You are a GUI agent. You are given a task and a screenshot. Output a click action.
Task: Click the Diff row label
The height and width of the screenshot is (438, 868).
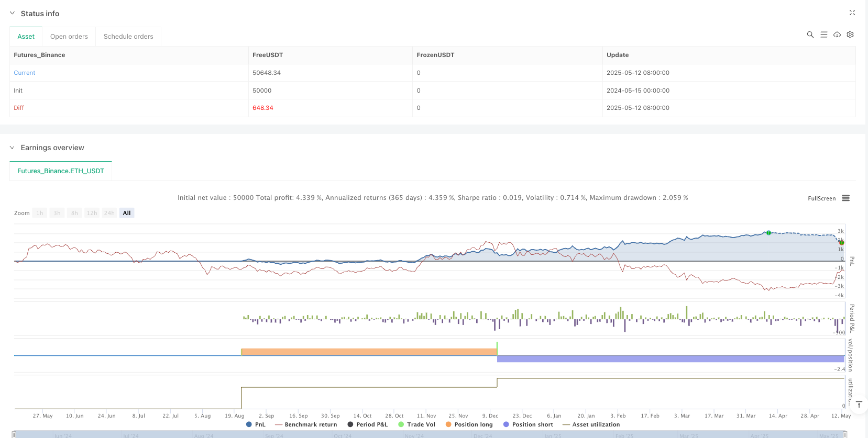(x=19, y=108)
